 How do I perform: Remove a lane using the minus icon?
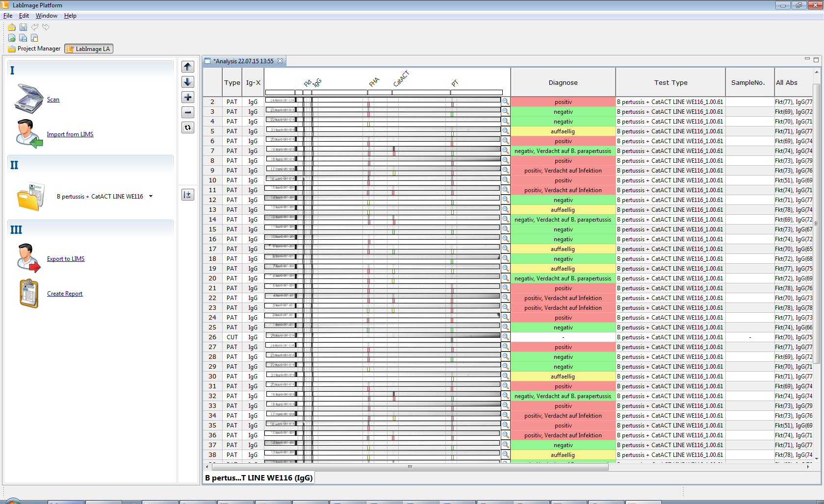click(x=188, y=112)
